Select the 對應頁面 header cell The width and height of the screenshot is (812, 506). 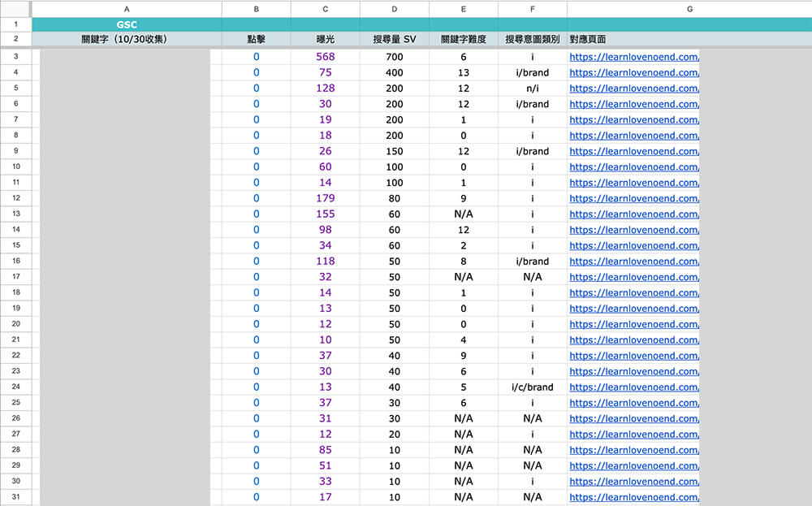(689, 39)
